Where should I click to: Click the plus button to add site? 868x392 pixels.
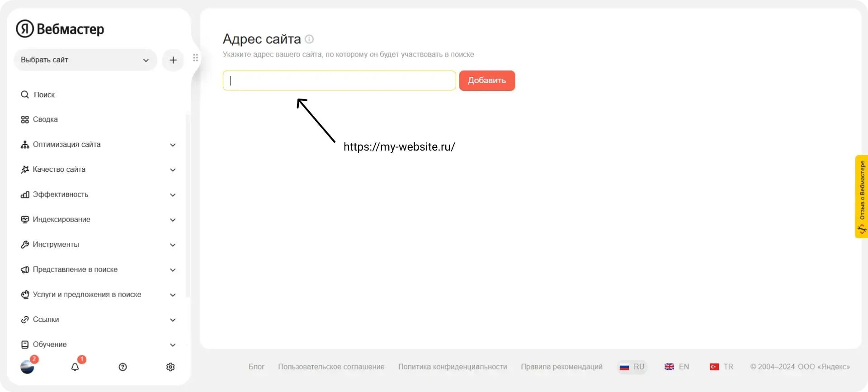tap(173, 60)
